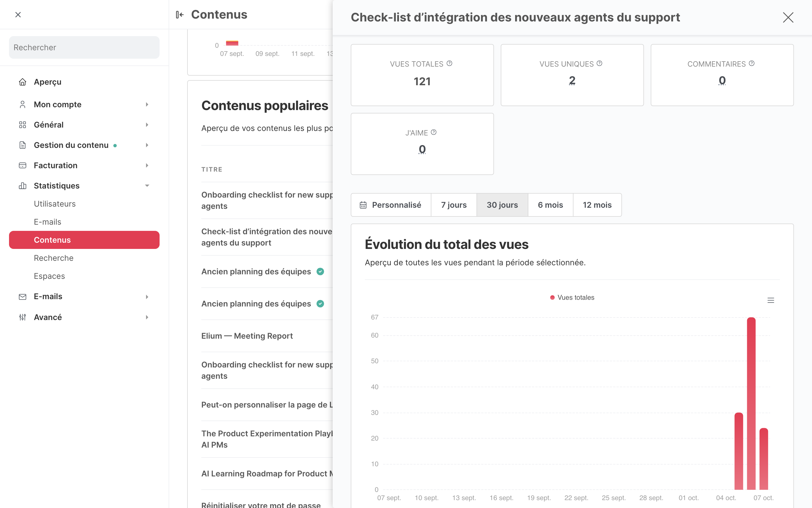This screenshot has width=812, height=508.
Task: Expand the Gestion du contenu arrow
Action: [147, 145]
